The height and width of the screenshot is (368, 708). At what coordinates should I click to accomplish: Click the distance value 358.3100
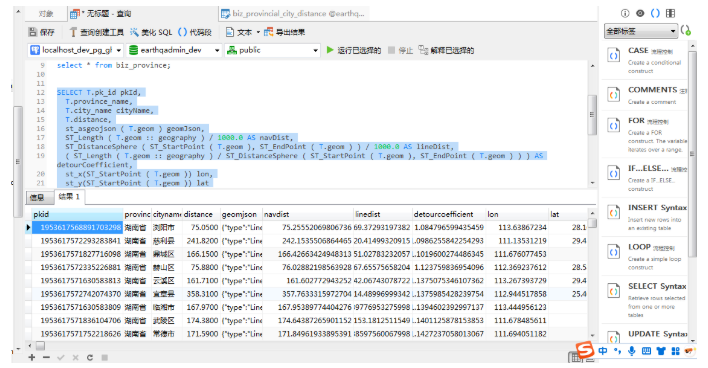click(202, 294)
